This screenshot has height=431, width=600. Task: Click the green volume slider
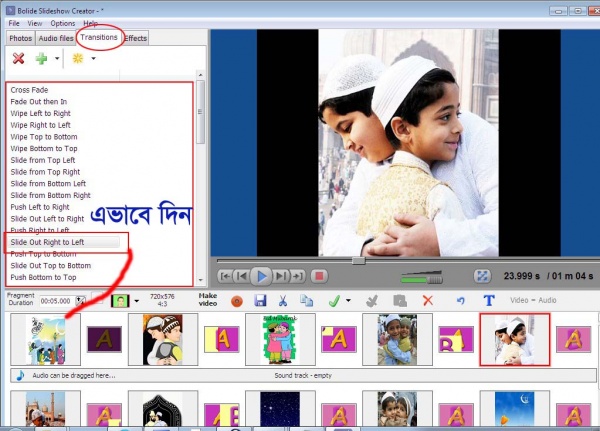coord(422,278)
